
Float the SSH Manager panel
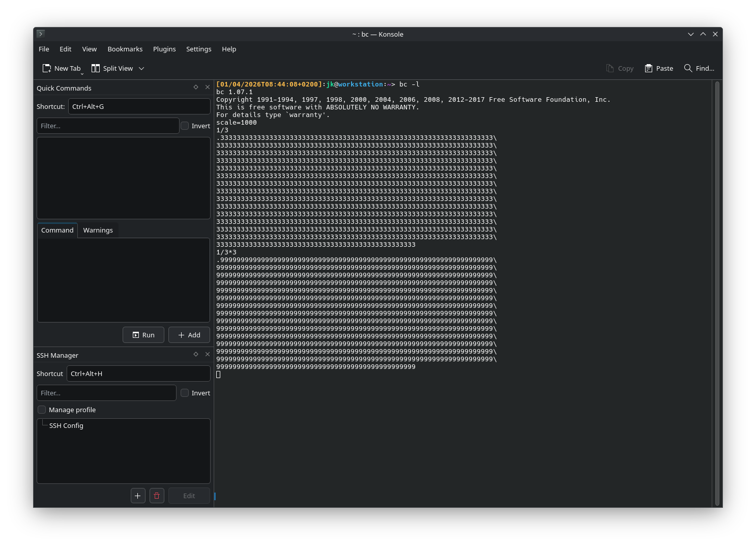tap(196, 354)
